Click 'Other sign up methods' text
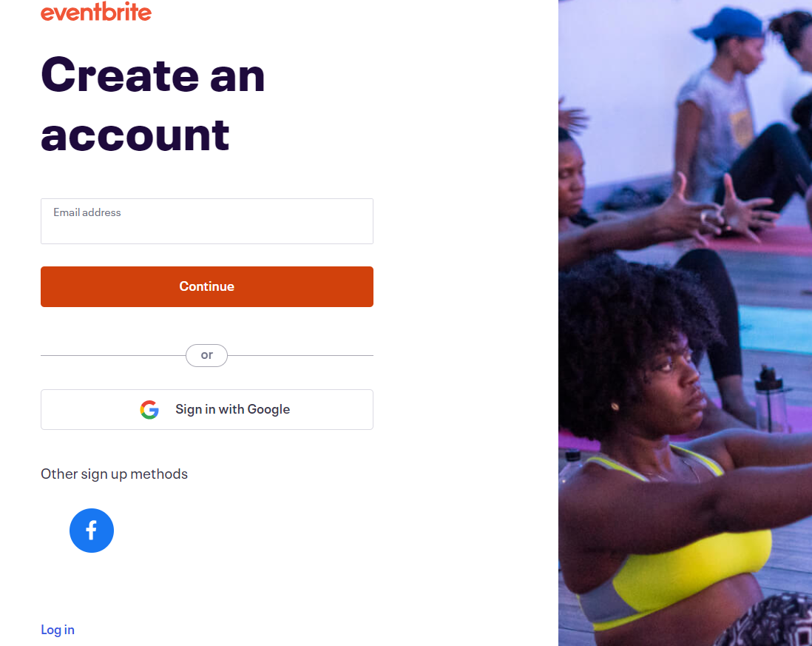The height and width of the screenshot is (646, 812). point(114,474)
